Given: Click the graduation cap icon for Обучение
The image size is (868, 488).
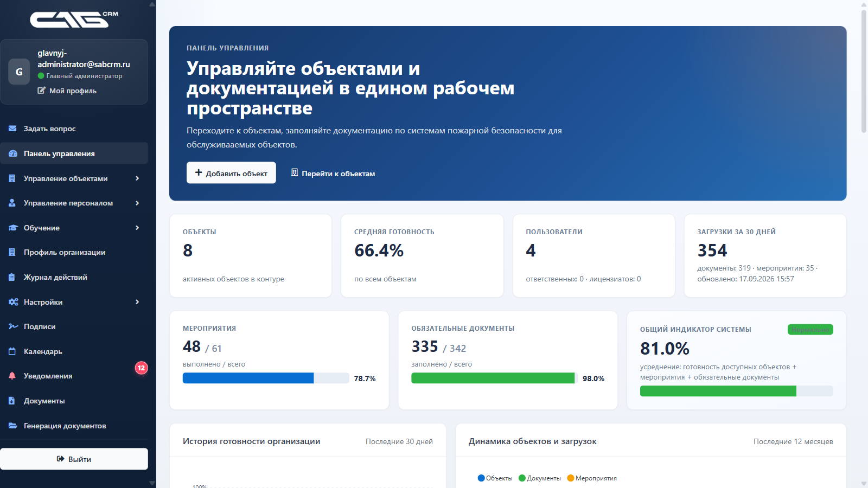Looking at the screenshot, I should tap(13, 228).
